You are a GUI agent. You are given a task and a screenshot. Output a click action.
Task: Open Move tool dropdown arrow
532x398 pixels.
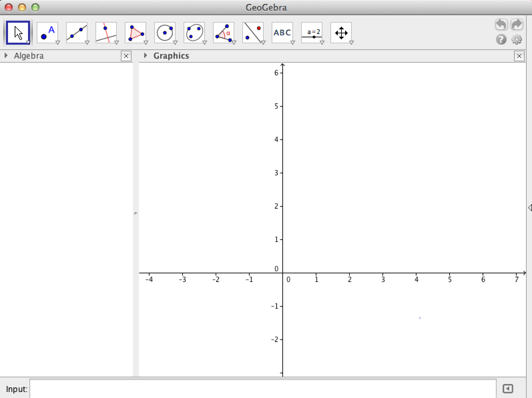click(x=28, y=43)
